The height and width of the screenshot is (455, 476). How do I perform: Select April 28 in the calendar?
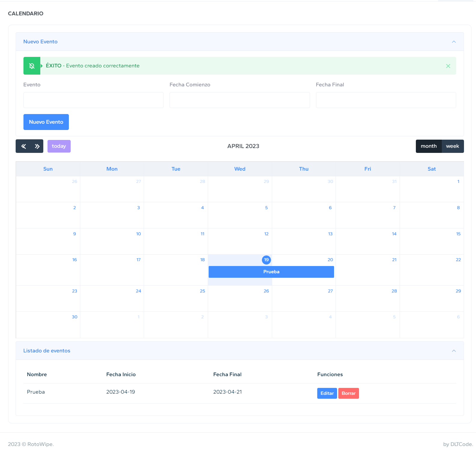[x=394, y=291]
